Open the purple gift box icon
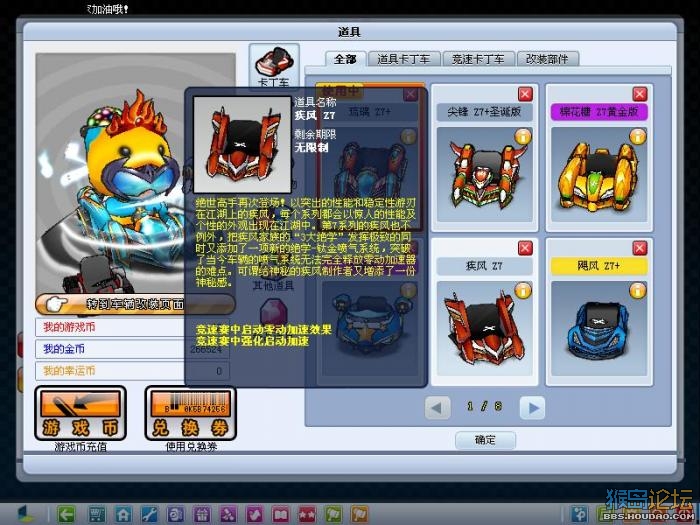This screenshot has width=700, height=525. coord(202,515)
